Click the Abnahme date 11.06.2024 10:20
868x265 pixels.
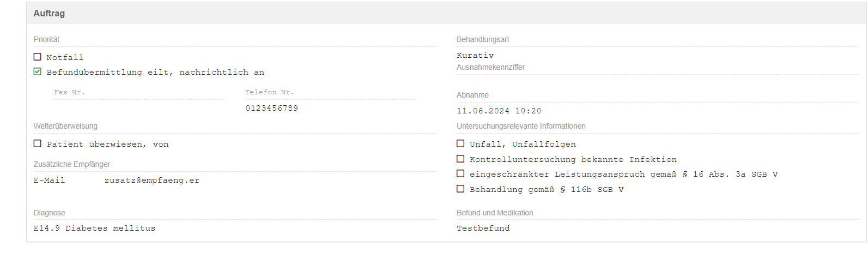[499, 111]
